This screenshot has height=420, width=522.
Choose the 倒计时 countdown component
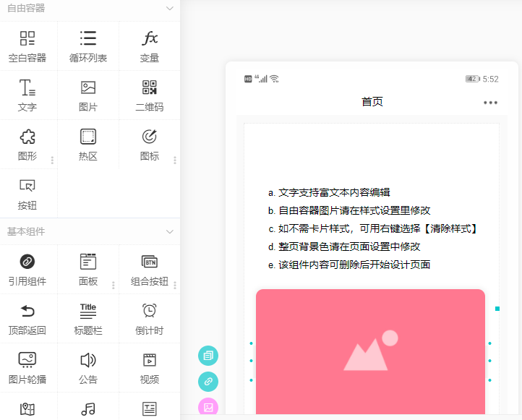(150, 318)
